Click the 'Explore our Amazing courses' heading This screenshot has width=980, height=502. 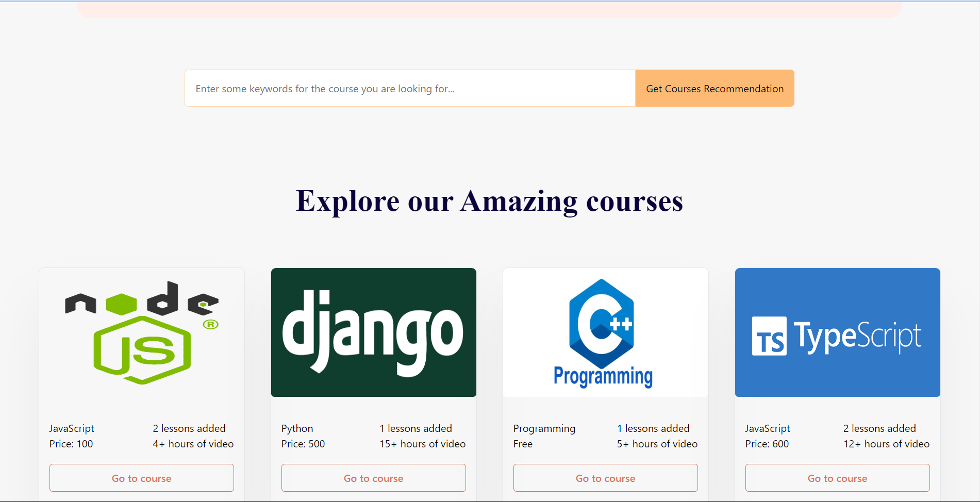489,201
